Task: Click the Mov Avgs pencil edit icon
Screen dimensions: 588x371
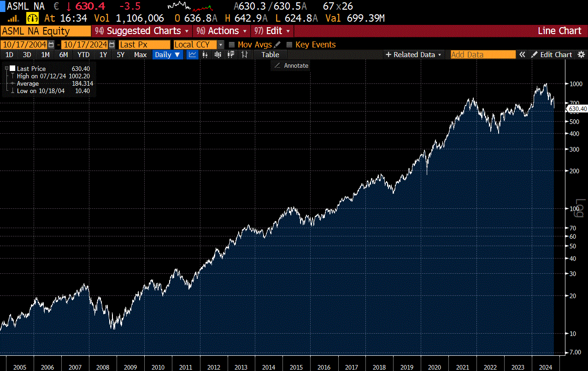Action: 277,45
